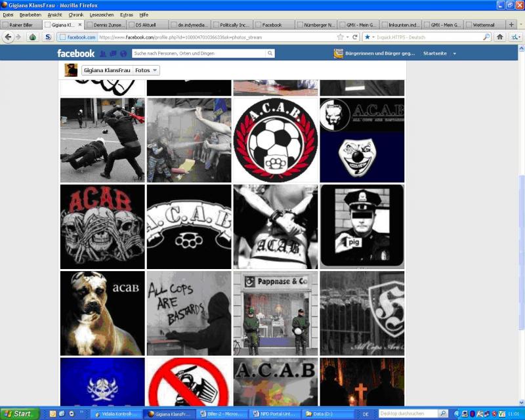Bookmark page with the star icon
Viewport: 525px width, 420px height.
[340, 37]
